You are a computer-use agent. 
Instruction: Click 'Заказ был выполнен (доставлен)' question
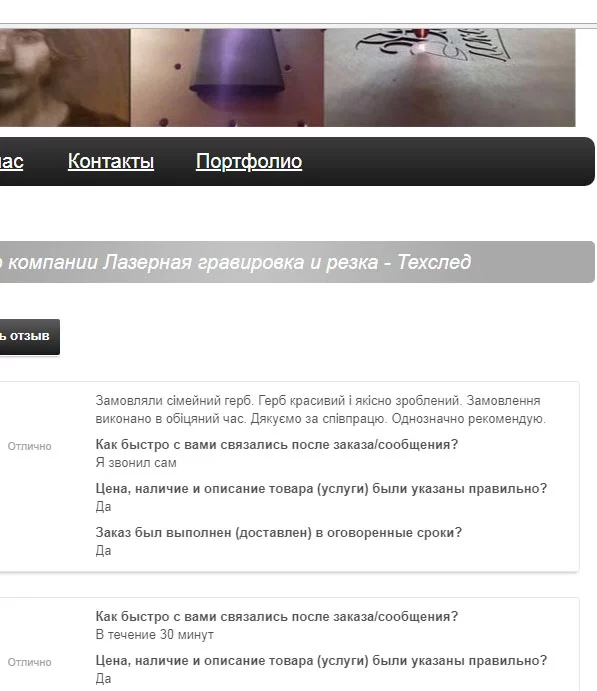tap(278, 532)
